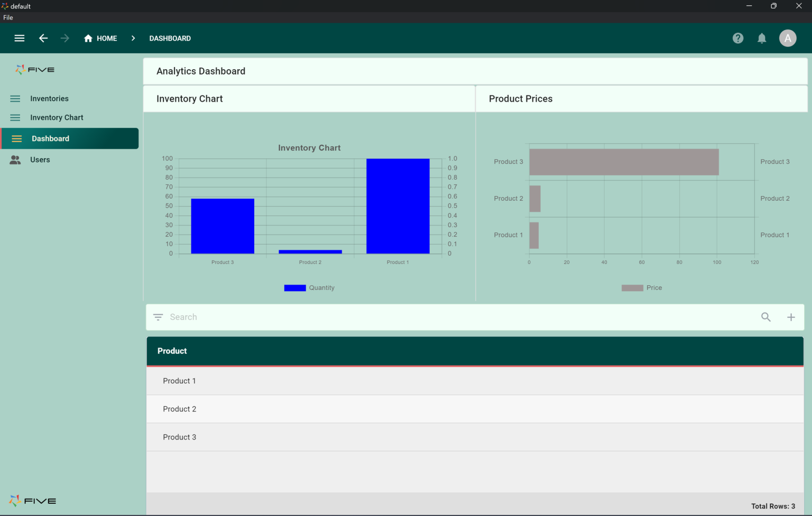Screen dimensions: 812x516
Task: Click the Price legend label
Action: 654,288
